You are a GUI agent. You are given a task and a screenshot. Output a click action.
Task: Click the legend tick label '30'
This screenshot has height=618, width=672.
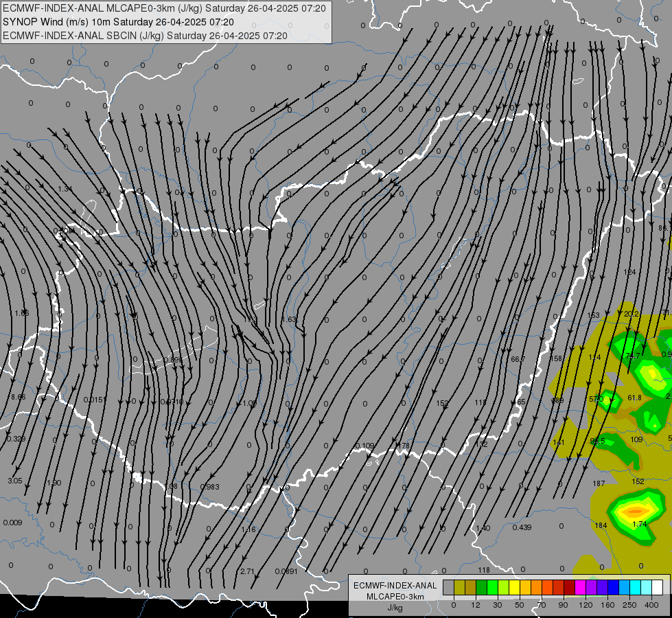(497, 605)
